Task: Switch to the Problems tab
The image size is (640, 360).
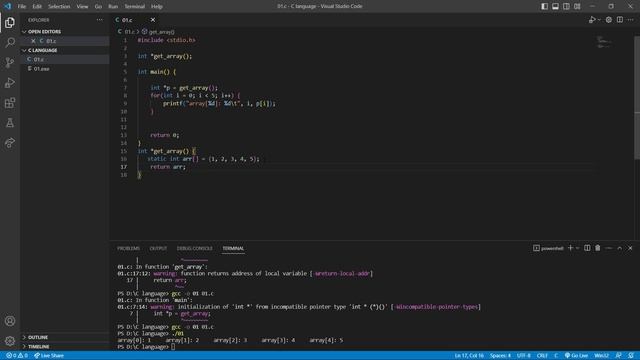Action: [x=128, y=248]
